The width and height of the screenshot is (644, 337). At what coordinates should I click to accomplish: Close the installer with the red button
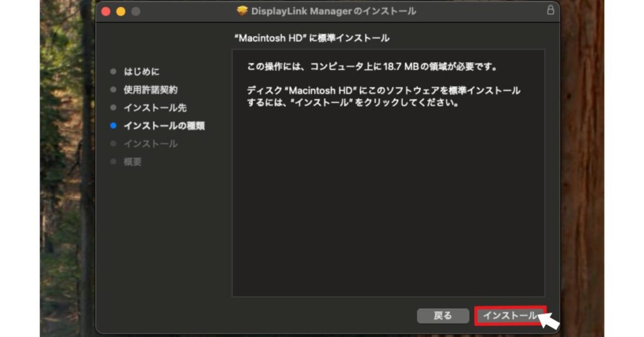click(x=106, y=11)
